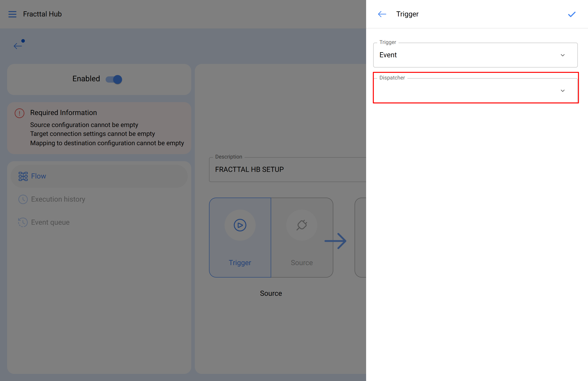This screenshot has height=381, width=588.
Task: Click the Source step label
Action: pyautogui.click(x=302, y=263)
